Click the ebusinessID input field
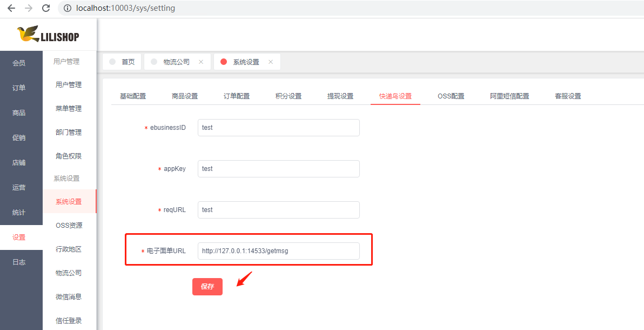This screenshot has width=644, height=330. point(278,128)
